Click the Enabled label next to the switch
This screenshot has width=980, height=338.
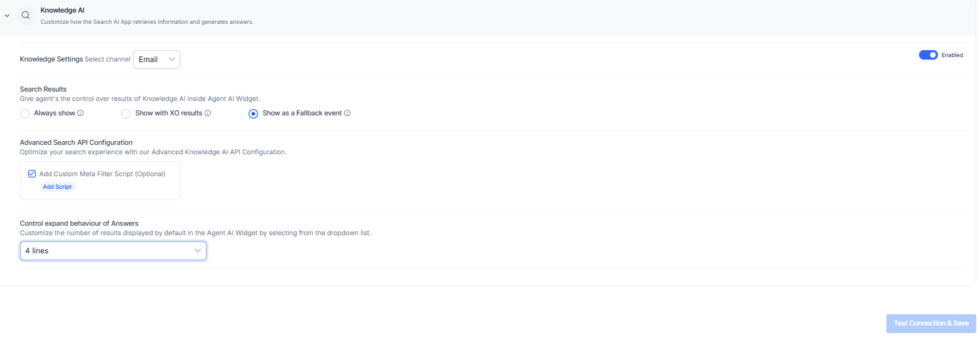(952, 55)
